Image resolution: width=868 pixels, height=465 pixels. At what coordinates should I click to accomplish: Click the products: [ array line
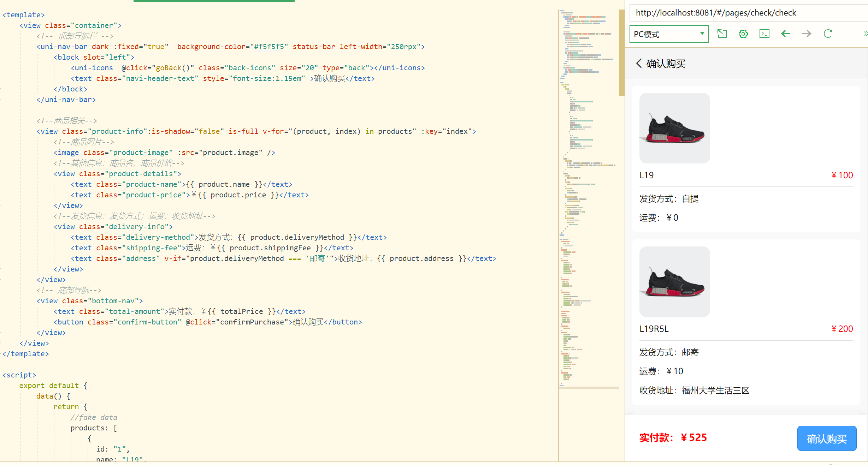pyautogui.click(x=94, y=428)
